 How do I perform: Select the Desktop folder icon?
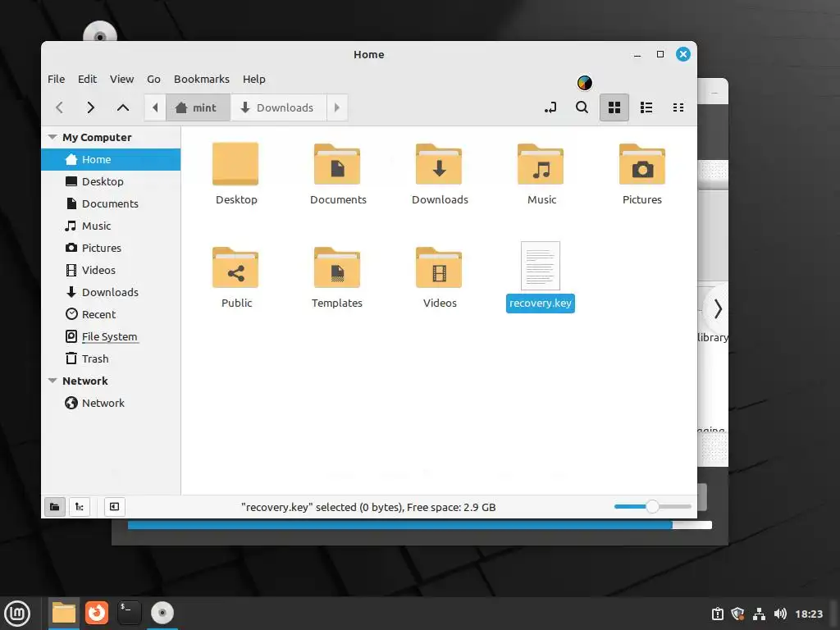coord(235,164)
